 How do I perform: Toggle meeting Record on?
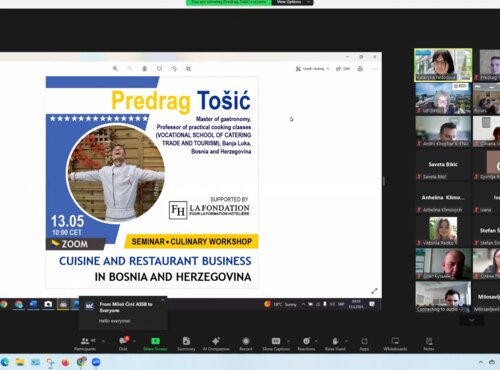[x=246, y=344]
